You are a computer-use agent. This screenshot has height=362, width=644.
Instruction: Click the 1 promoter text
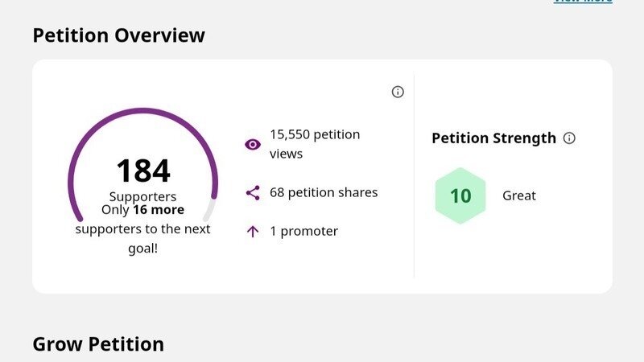tap(303, 232)
